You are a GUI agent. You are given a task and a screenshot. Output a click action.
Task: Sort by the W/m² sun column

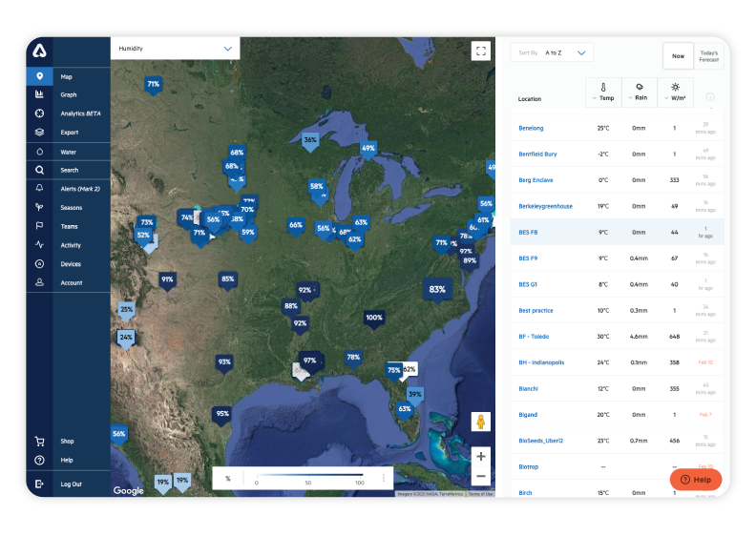pyautogui.click(x=676, y=92)
